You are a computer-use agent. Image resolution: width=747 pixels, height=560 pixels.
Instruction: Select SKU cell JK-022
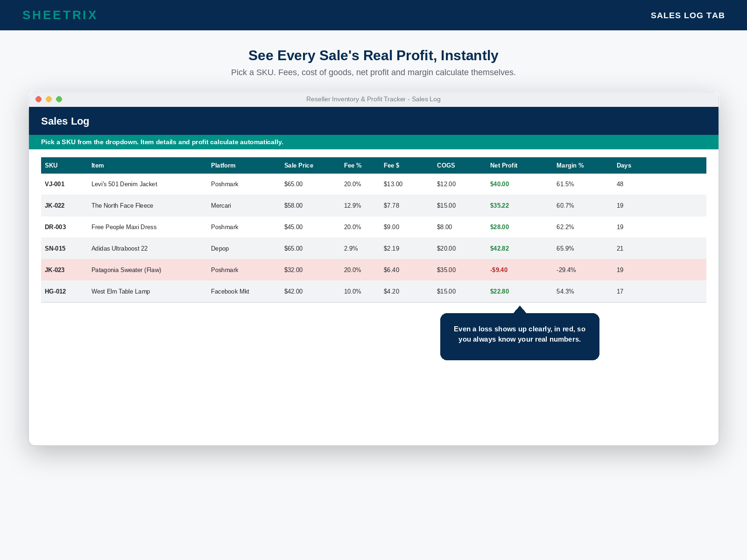[x=55, y=205]
